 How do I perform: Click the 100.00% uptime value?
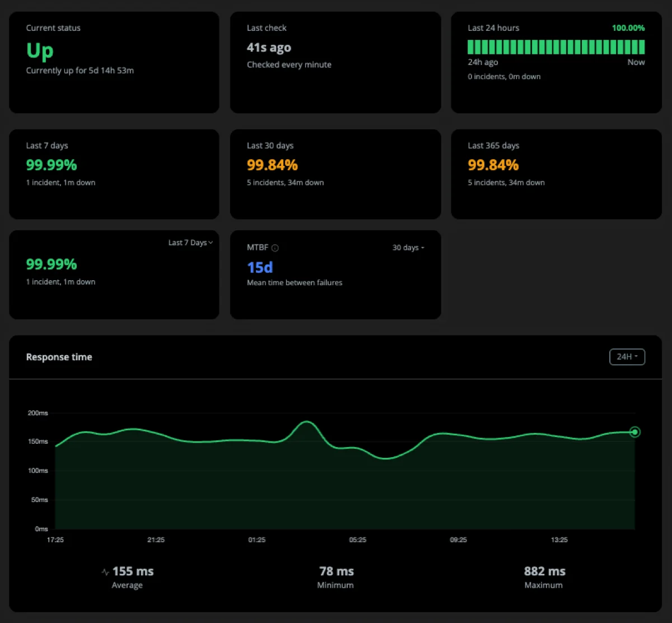click(x=628, y=28)
